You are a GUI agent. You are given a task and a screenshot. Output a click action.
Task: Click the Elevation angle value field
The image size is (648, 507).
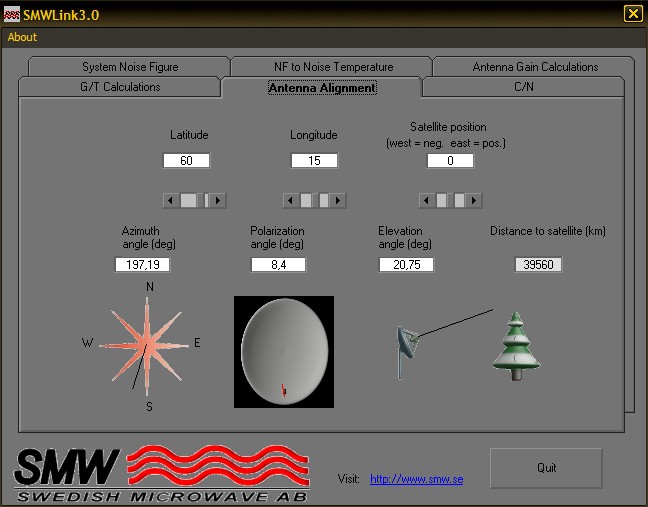(x=407, y=264)
